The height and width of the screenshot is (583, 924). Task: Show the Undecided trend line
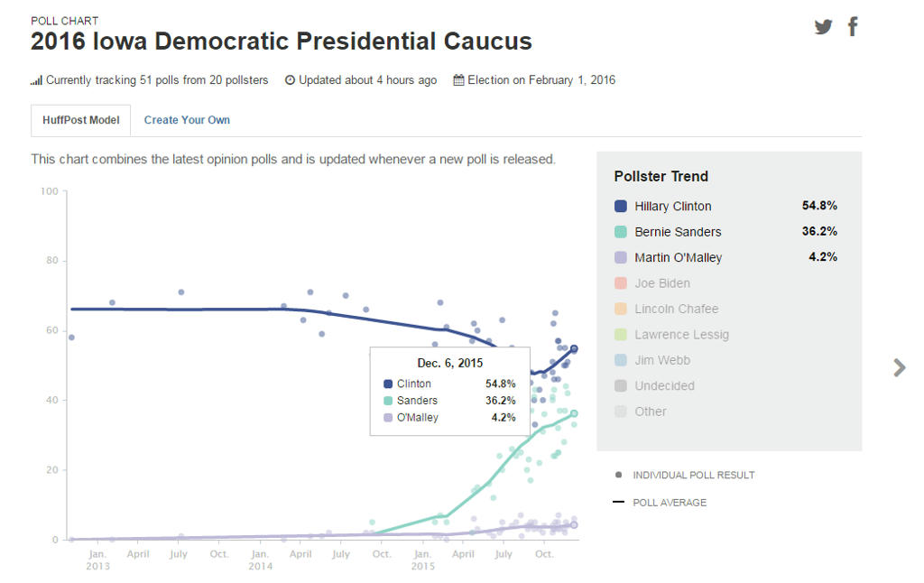pos(664,385)
